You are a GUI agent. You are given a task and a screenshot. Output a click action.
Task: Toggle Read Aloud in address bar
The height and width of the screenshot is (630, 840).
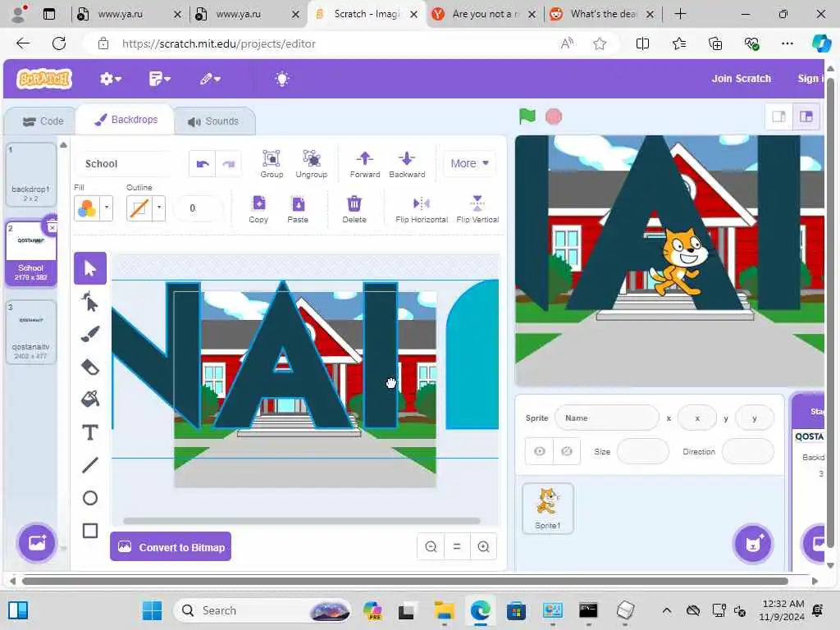567,44
